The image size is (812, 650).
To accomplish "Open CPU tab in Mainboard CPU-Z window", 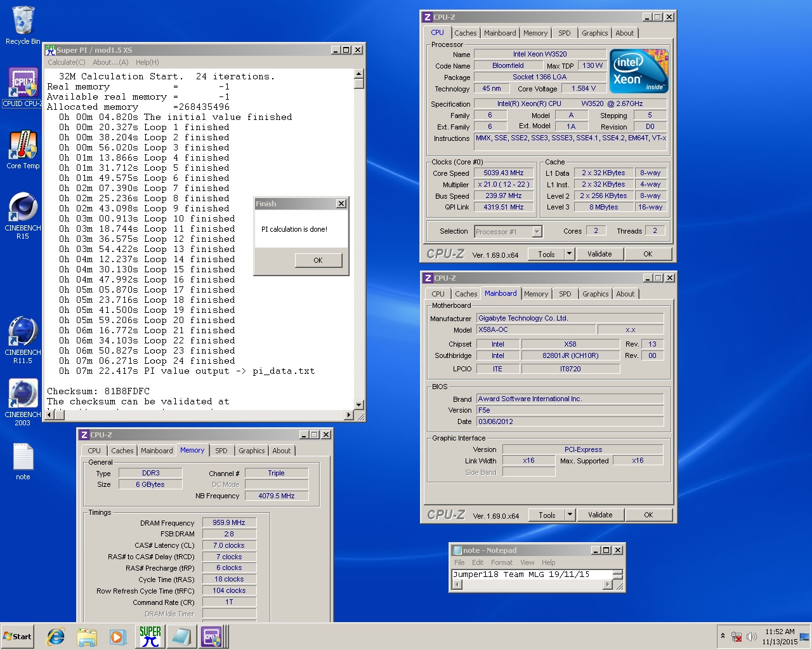I will pos(438,294).
